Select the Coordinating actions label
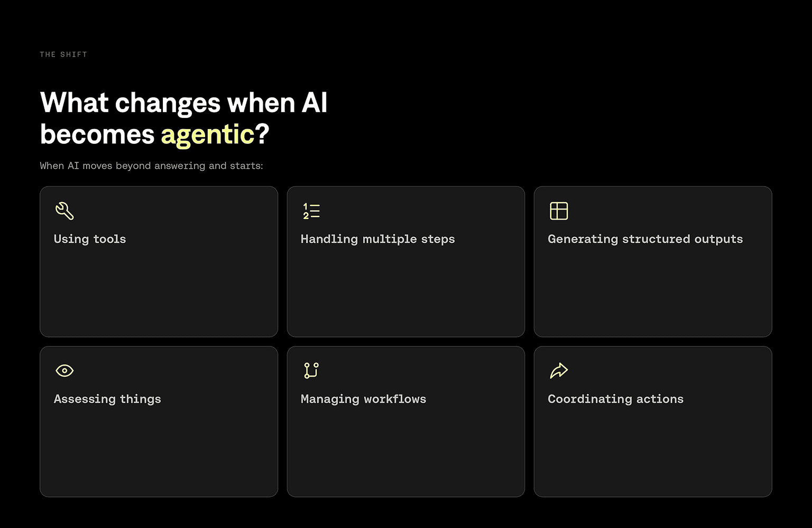This screenshot has height=528, width=812. click(x=615, y=399)
